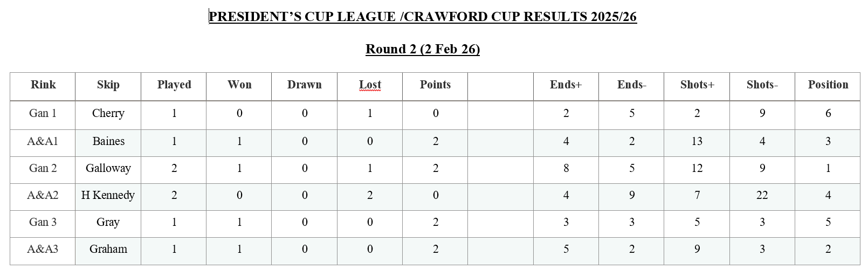The width and height of the screenshot is (868, 269).
Task: Click the Played column header
Action: pyautogui.click(x=174, y=85)
